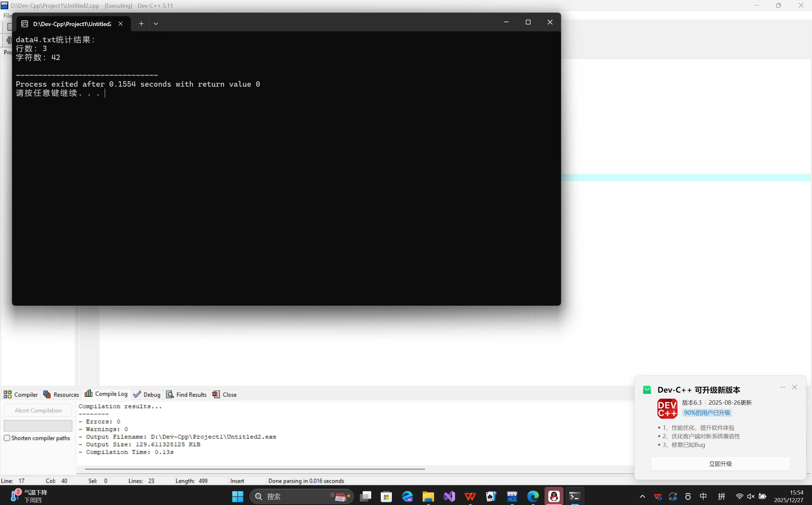Image resolution: width=812 pixels, height=505 pixels.
Task: Toggle the 中 input language indicator
Action: point(703,496)
